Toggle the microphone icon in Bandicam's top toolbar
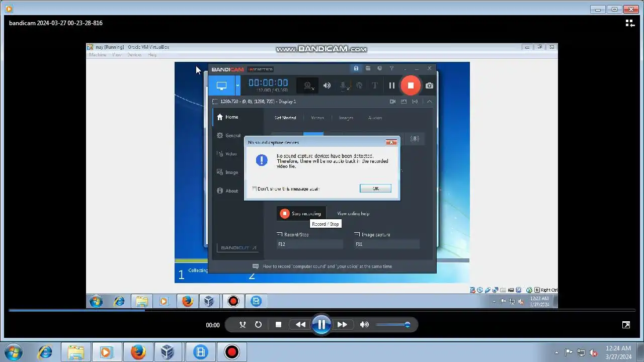 (x=343, y=85)
